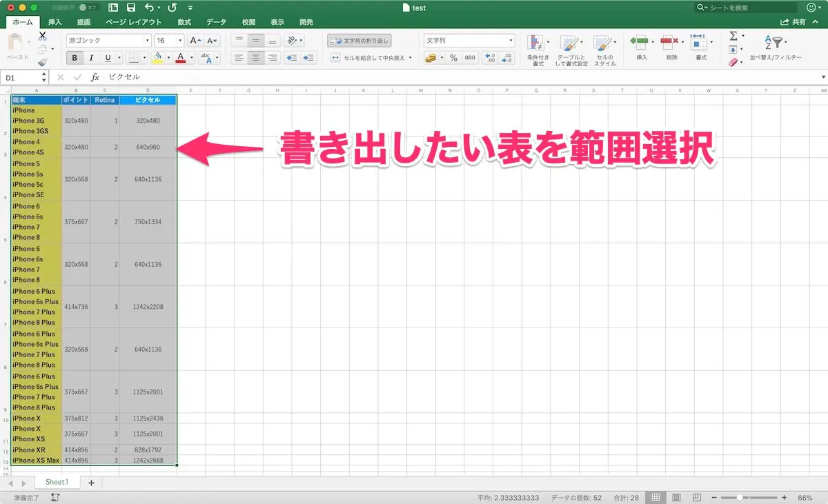Apply percent style format

(x=453, y=58)
